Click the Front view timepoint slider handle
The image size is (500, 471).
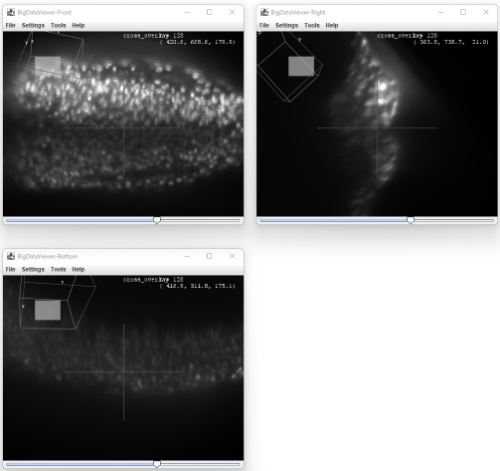(x=157, y=220)
